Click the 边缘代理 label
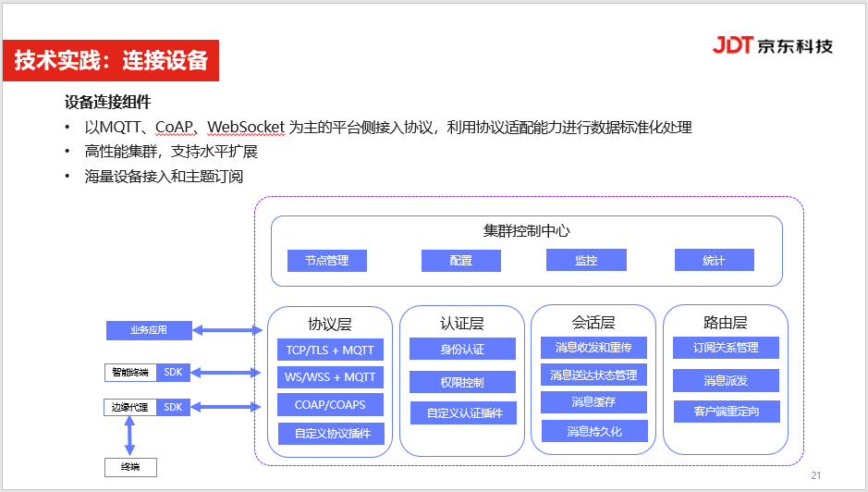Screen dimensions: 868x492 130,407
